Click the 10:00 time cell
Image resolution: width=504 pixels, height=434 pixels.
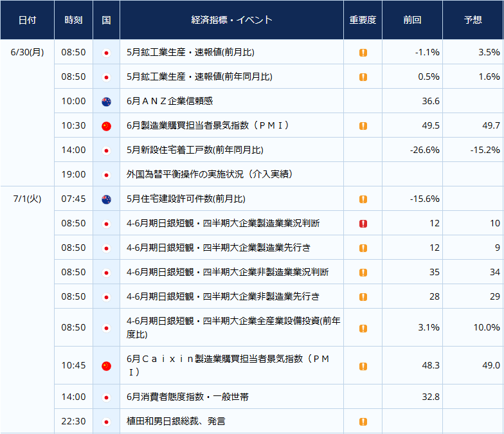point(73,101)
